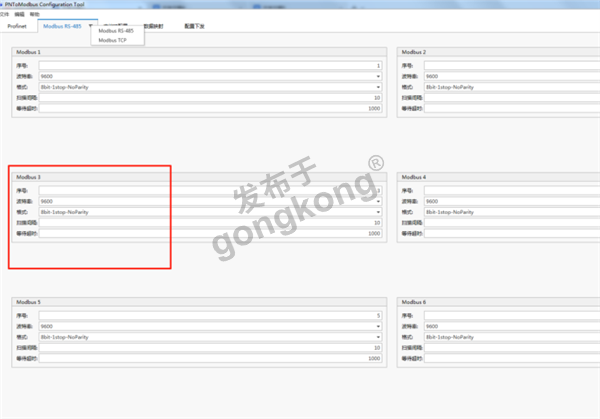Choose Modbus RS-485 in the dropdown list
The image size is (600, 419).
pos(116,31)
